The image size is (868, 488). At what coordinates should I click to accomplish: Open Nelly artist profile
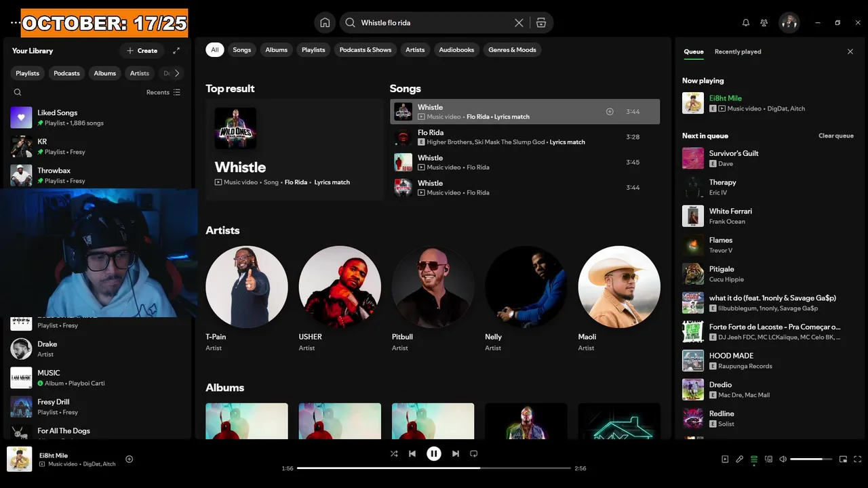(x=526, y=298)
